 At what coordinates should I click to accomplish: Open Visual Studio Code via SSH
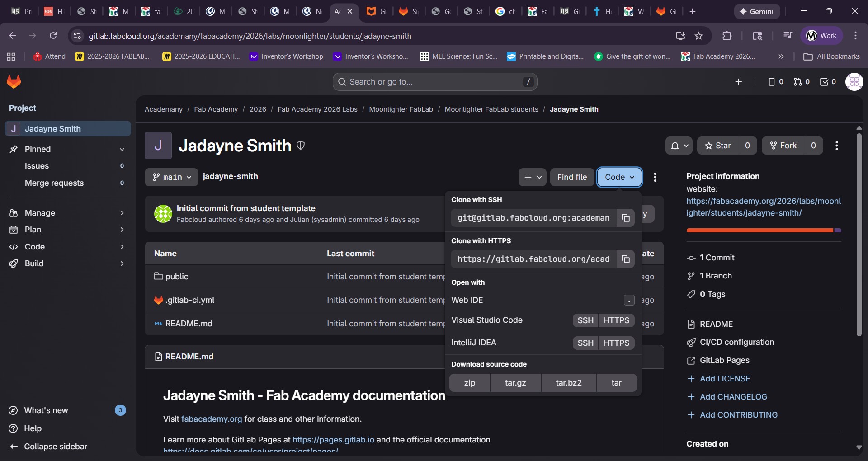click(x=585, y=320)
